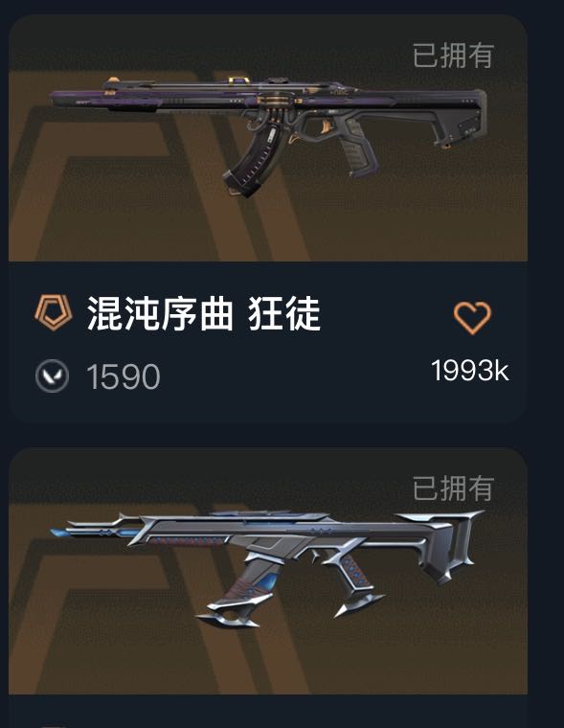
Task: Tap the gold-trimmed top sight on purple Vandal
Action: (239, 80)
